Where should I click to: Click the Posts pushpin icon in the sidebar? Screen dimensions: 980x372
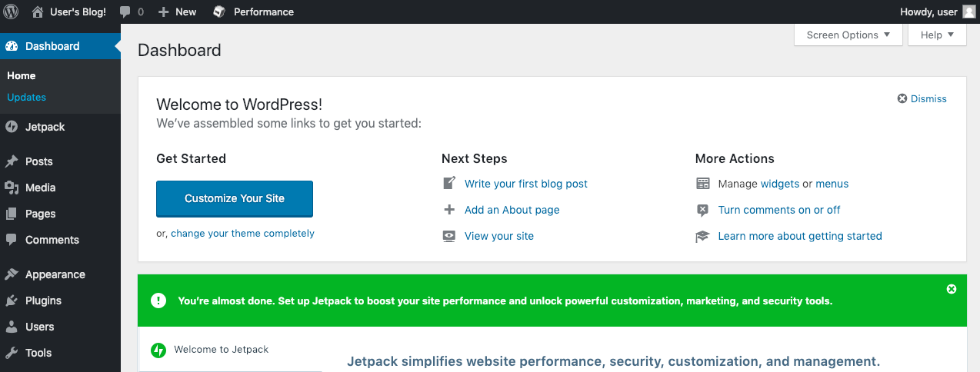(12, 161)
